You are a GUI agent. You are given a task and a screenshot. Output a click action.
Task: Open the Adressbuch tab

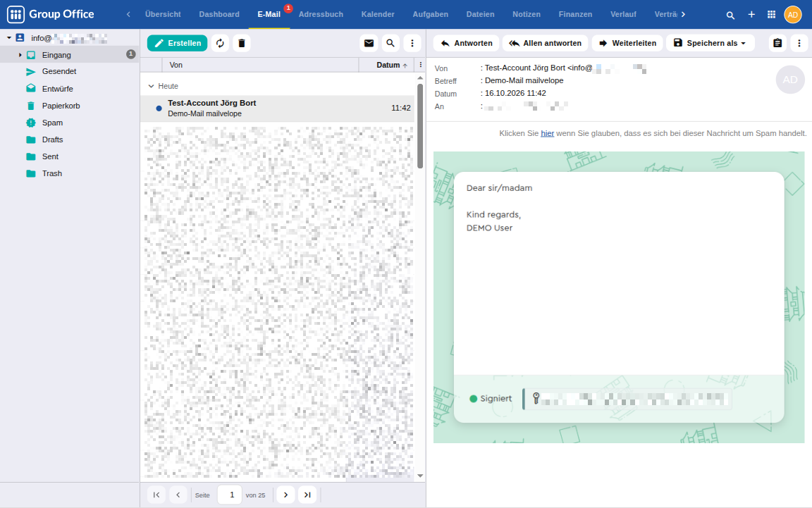click(321, 15)
